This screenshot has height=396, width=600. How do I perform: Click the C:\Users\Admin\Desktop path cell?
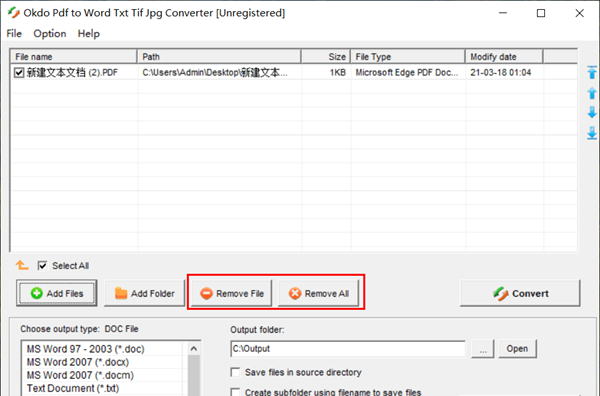coord(215,72)
